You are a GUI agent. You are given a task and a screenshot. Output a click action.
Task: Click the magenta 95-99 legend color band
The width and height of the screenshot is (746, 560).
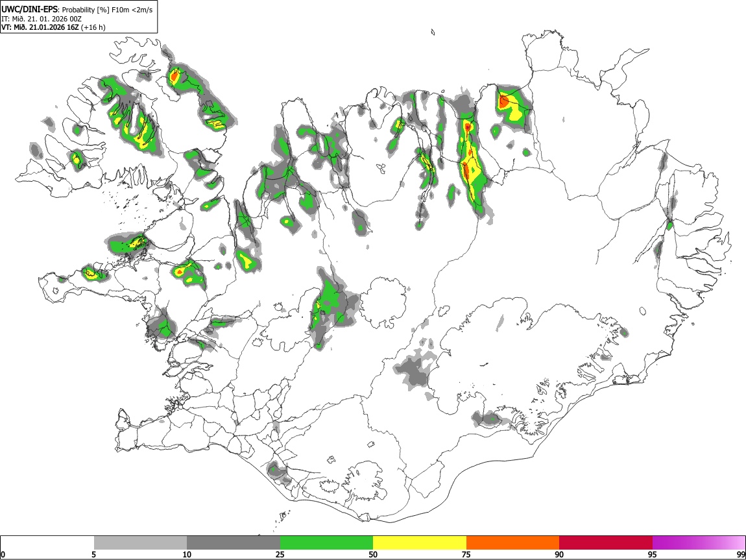point(699,542)
